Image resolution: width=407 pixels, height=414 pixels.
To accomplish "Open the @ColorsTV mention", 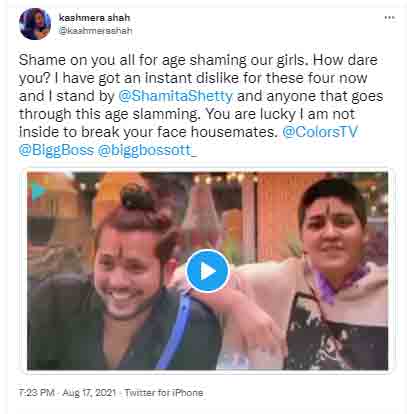I will point(320,132).
